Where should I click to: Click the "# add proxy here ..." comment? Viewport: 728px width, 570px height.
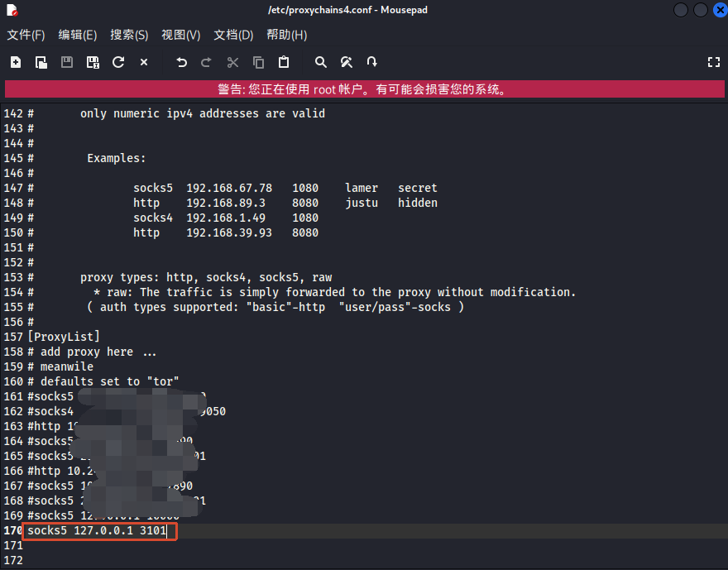[x=92, y=352]
